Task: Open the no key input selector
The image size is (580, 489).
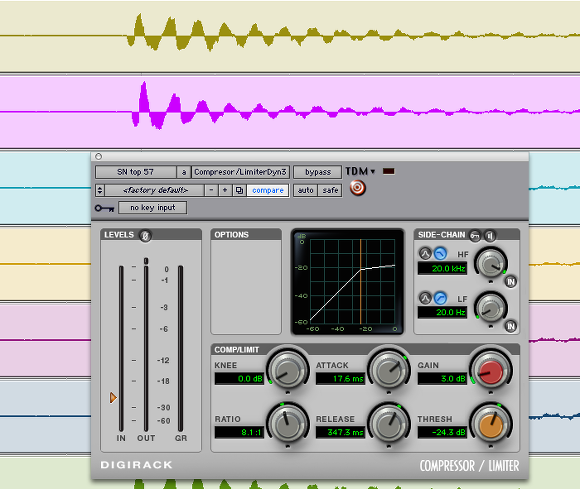Action: point(152,208)
